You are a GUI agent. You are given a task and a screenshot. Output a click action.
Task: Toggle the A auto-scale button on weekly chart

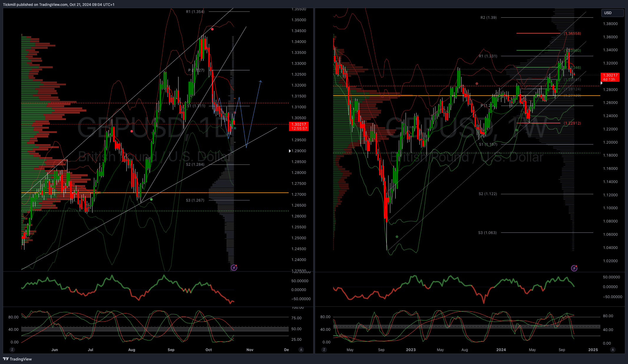tap(613, 350)
